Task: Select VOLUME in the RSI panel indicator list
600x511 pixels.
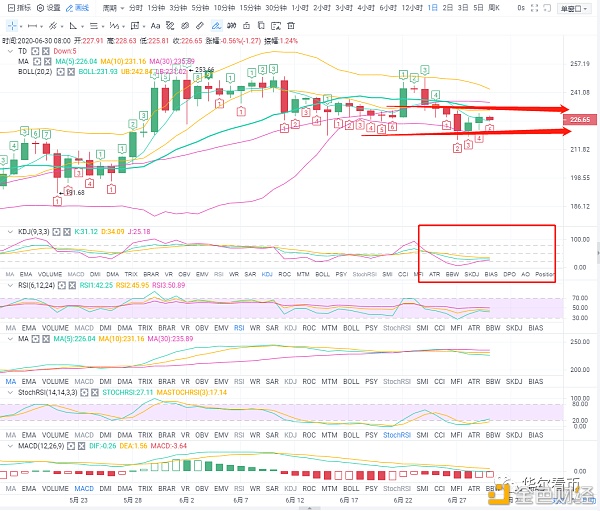Action: pyautogui.click(x=55, y=328)
